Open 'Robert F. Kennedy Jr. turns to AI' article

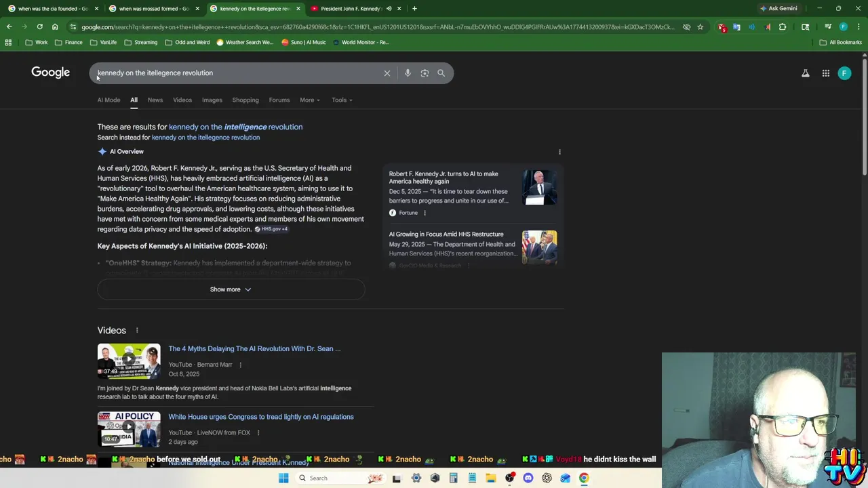click(443, 178)
